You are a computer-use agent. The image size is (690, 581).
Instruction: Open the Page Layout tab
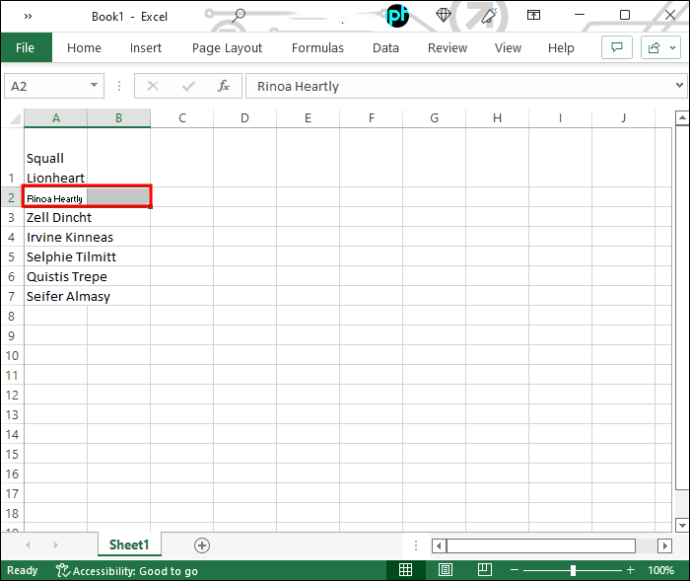[x=227, y=48]
